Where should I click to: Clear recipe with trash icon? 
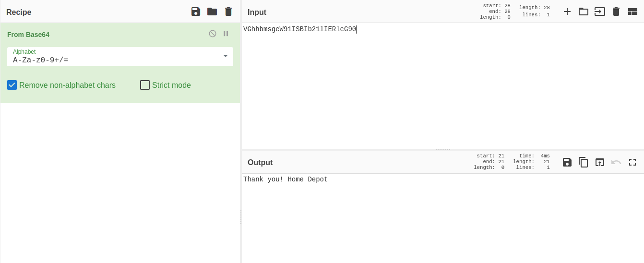click(228, 12)
